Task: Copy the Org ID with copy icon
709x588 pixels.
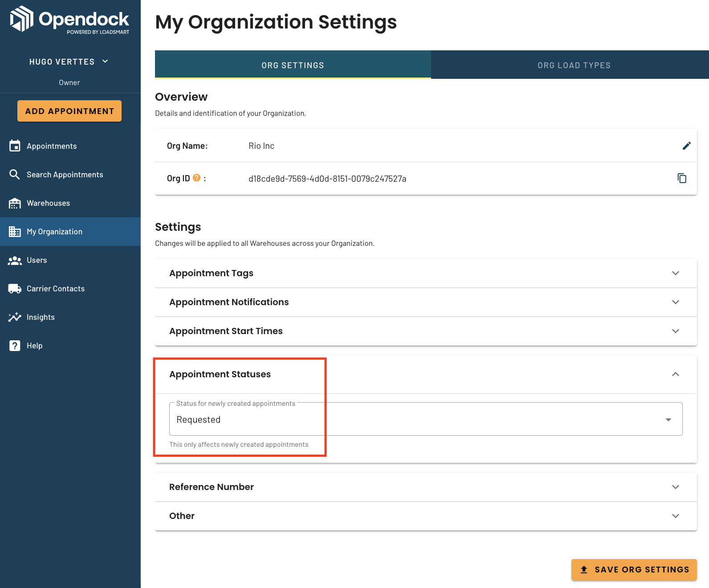Action: 682,178
